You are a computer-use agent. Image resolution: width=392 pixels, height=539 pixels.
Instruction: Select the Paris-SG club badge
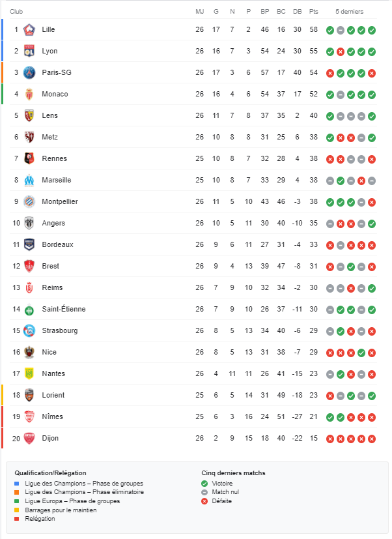coord(29,72)
